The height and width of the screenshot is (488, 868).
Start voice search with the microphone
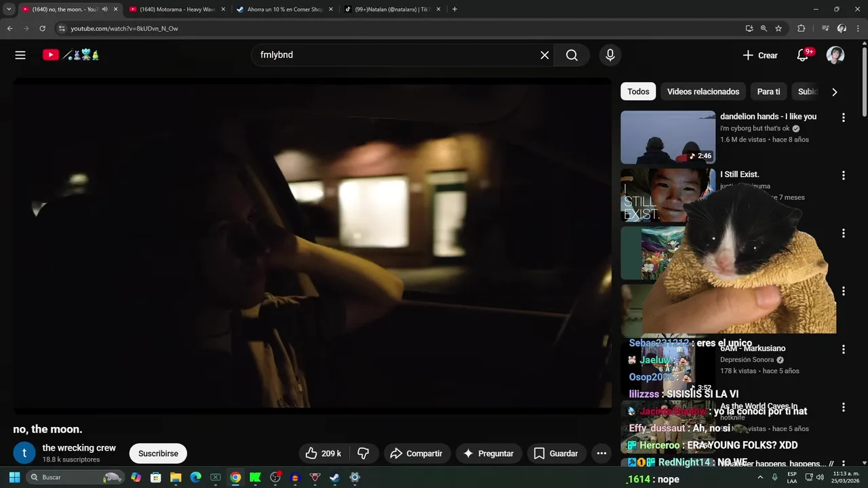610,55
